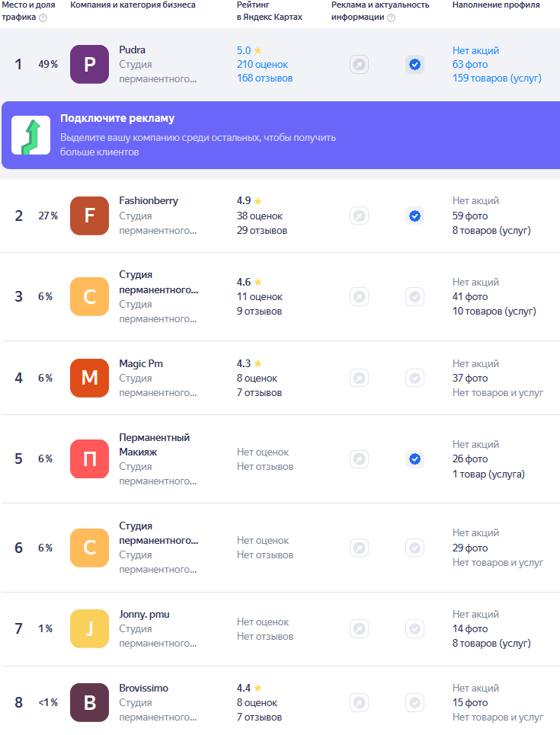560x735 pixels.
Task: Click the advertising icon in Jonny. pmu row
Action: 360,628
